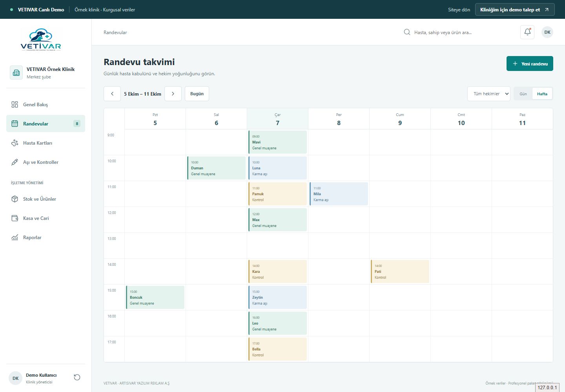The image size is (565, 392).
Task: Click the Bugün button
Action: point(197,94)
